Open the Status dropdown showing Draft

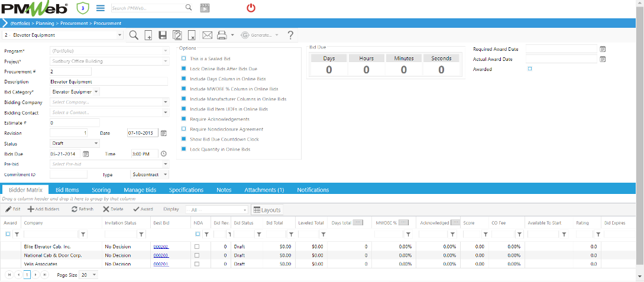(x=96, y=144)
